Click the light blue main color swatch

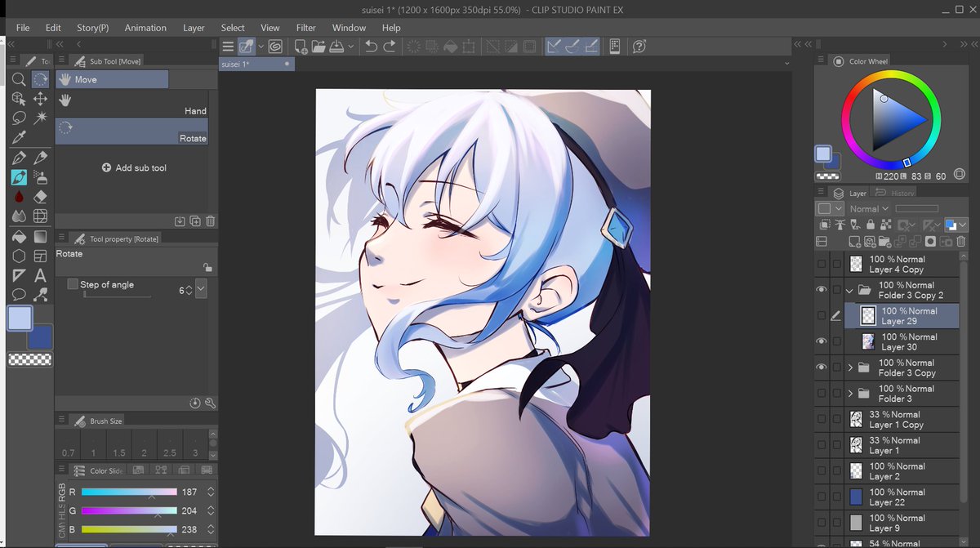[x=20, y=319]
